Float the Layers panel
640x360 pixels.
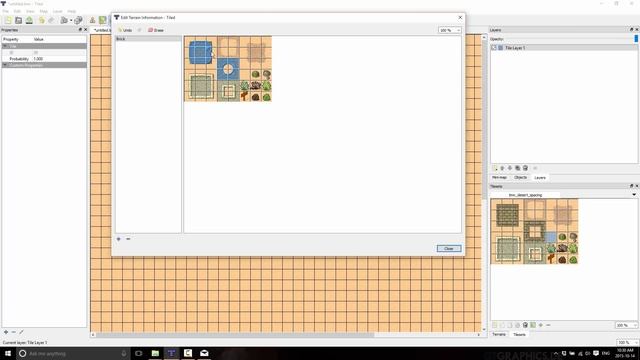pyautogui.click(x=631, y=30)
